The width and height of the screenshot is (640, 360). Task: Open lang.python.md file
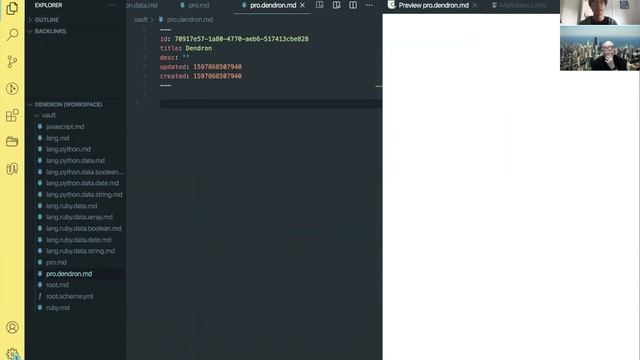pyautogui.click(x=68, y=149)
